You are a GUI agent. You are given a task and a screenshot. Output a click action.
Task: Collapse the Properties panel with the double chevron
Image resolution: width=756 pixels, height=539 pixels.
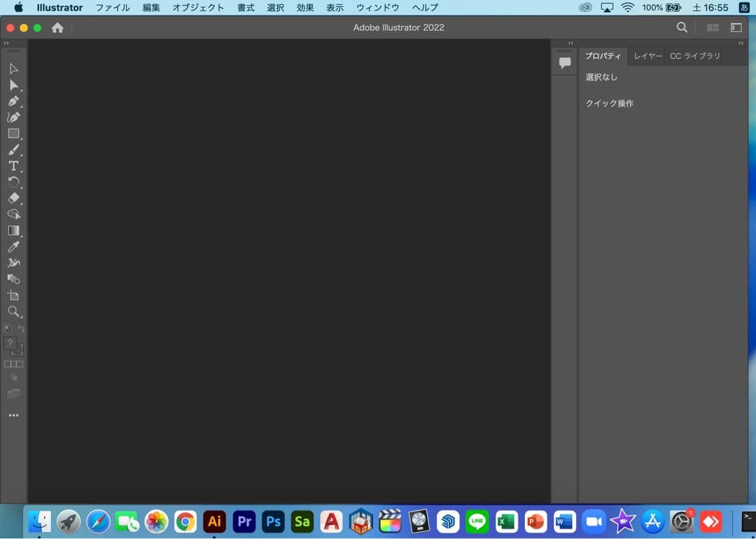(x=740, y=43)
